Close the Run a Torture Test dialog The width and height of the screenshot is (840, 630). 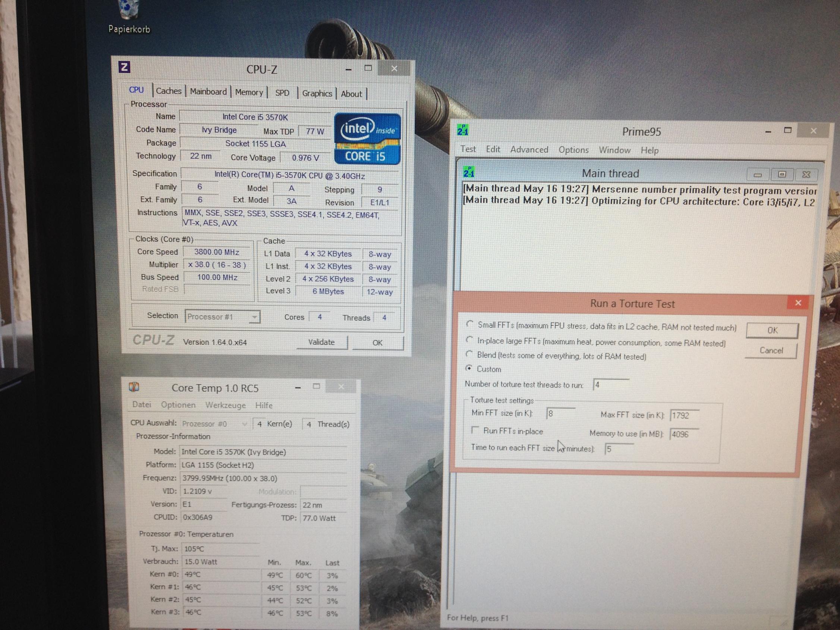click(x=798, y=303)
